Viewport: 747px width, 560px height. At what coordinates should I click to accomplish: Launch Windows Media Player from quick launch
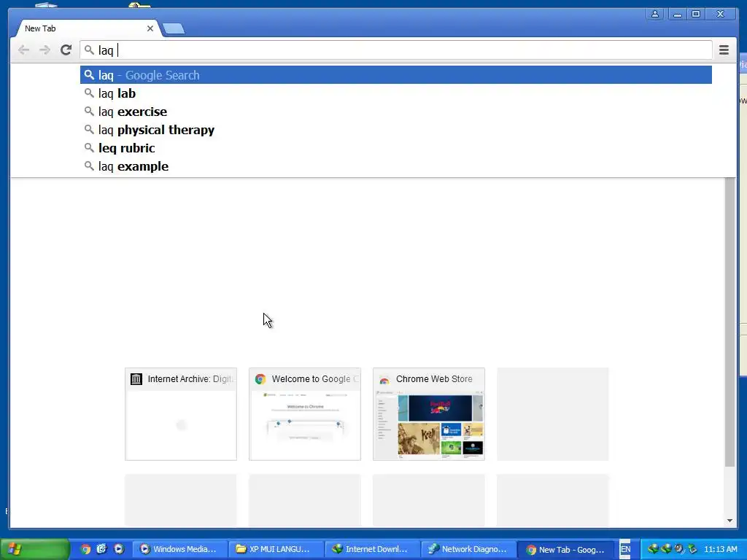[x=119, y=549]
